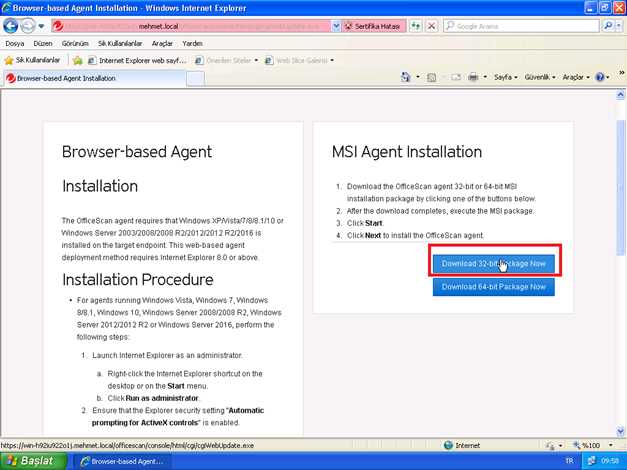
Task: Click the Internet security zone globe icon
Action: [x=448, y=446]
